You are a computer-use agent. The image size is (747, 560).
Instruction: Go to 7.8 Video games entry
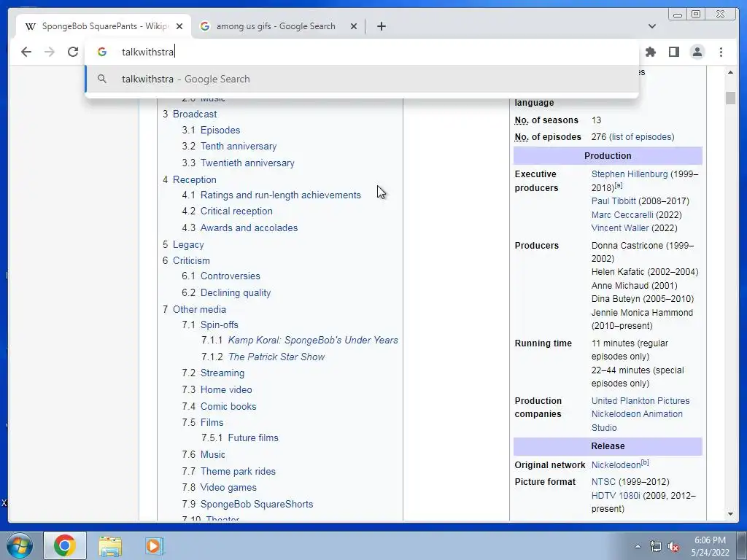[x=228, y=487]
